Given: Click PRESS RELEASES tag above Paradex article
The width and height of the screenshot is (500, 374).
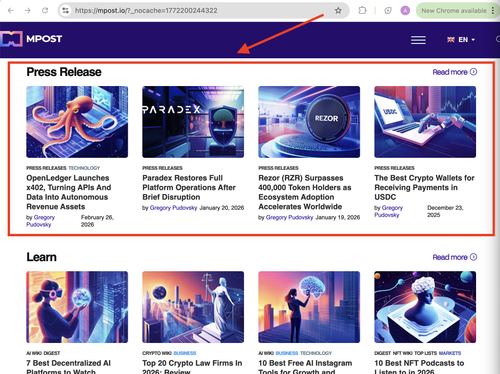Looking at the screenshot, I should (162, 168).
